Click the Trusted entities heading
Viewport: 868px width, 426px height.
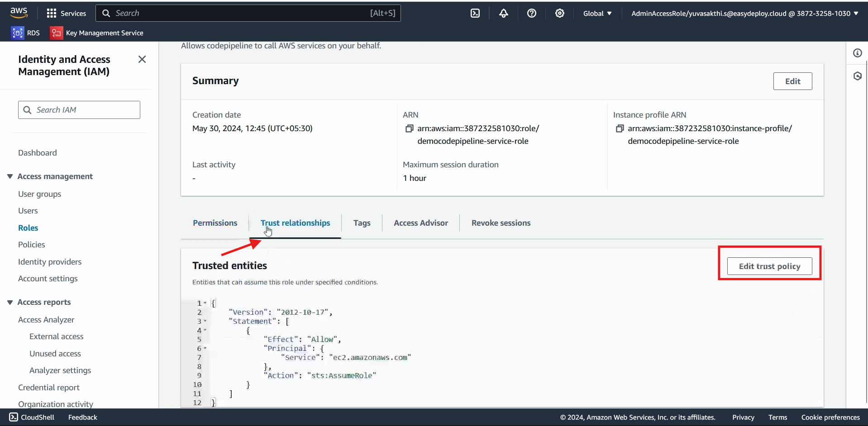point(229,265)
